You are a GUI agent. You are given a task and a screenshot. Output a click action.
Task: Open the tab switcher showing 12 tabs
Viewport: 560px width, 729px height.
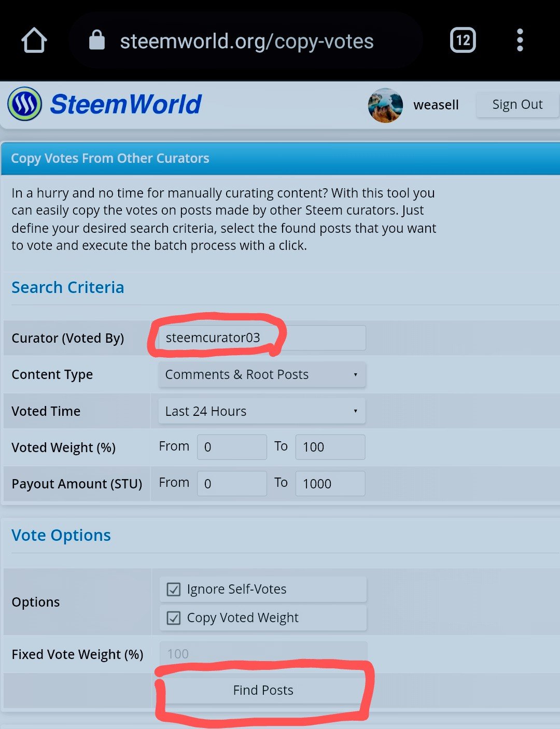463,40
